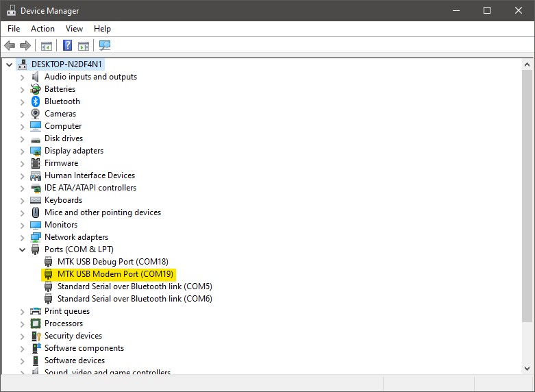This screenshot has width=535, height=392.
Task: Expand the Disk drives chevron
Action: [x=22, y=138]
